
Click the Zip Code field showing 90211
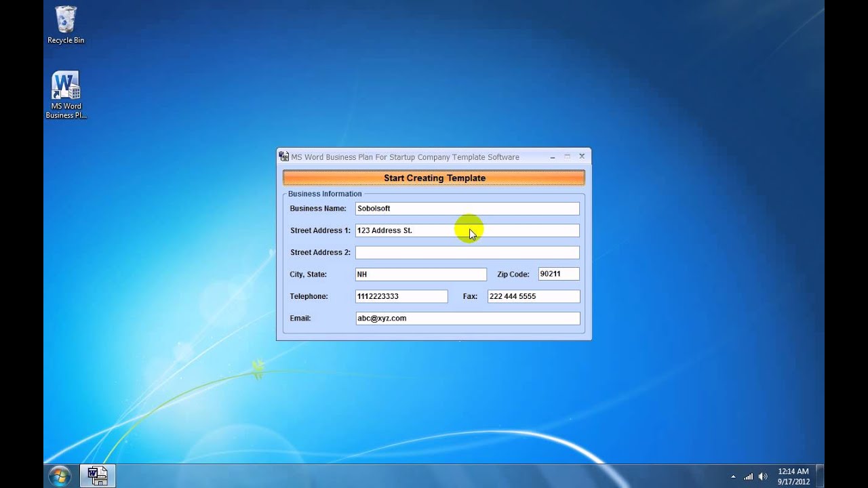[559, 274]
